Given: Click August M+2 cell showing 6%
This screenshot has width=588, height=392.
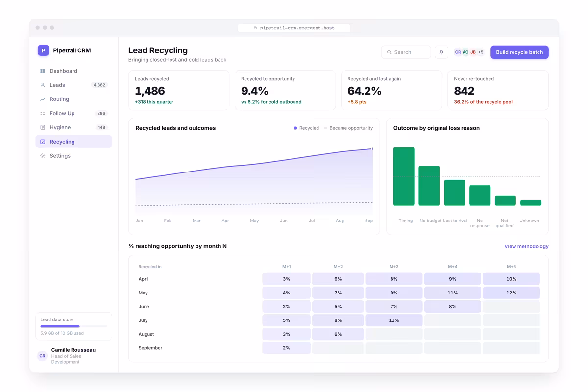Looking at the screenshot, I should [x=338, y=334].
